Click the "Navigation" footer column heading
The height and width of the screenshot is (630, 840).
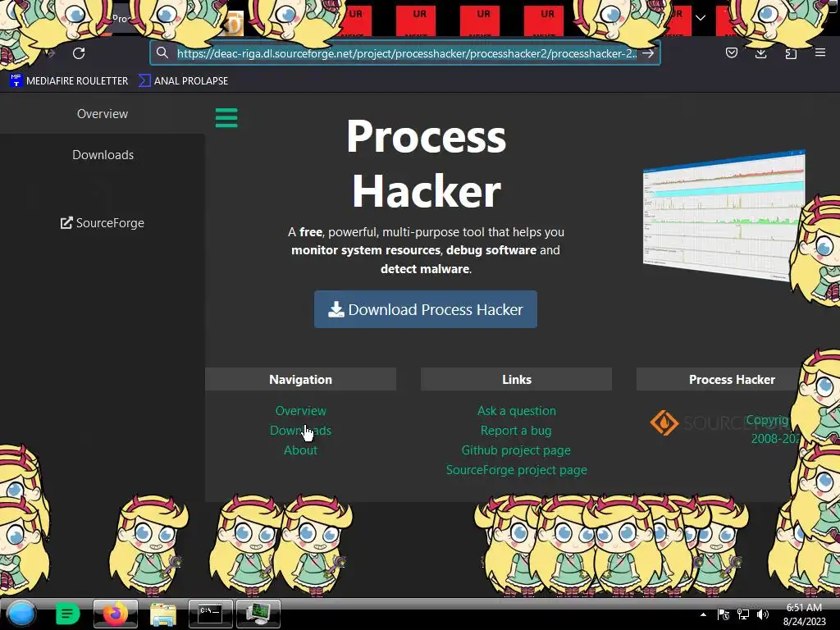300,380
